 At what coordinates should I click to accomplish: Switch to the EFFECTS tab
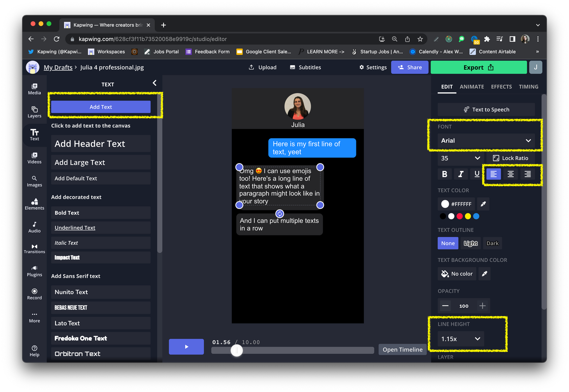tap(501, 86)
